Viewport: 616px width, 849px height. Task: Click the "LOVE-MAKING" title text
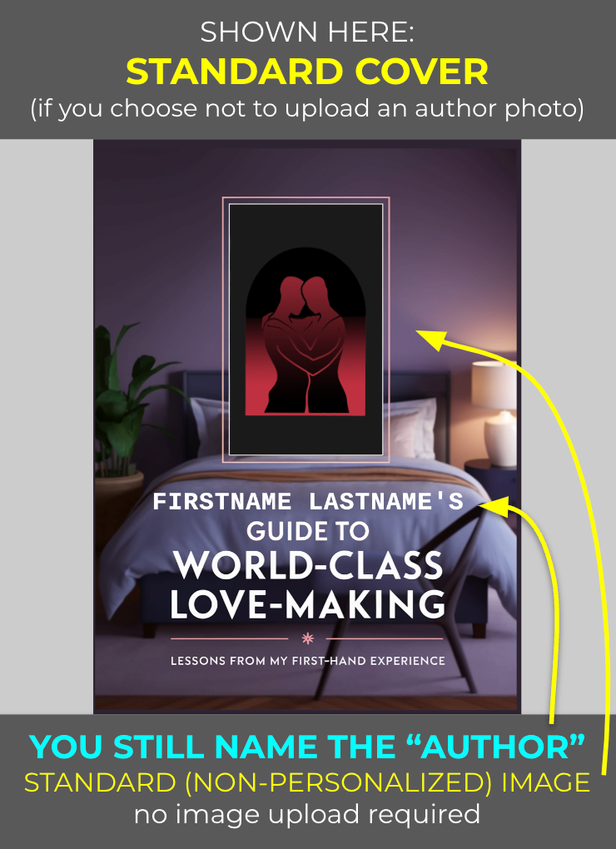(x=307, y=604)
